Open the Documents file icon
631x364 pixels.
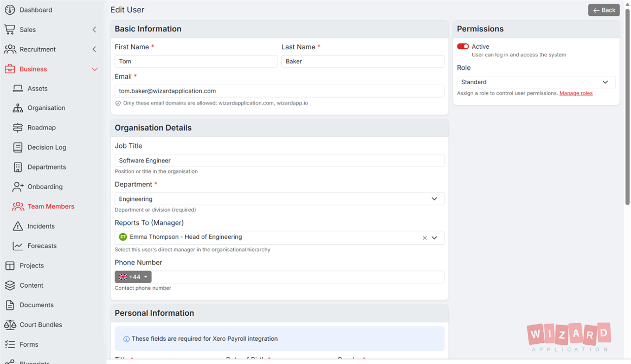click(x=10, y=305)
